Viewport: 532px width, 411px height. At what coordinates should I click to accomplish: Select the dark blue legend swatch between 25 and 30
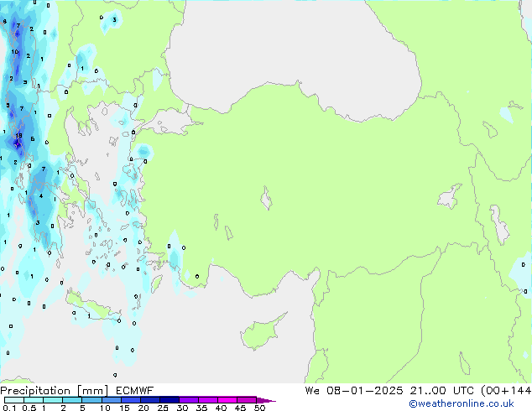tap(170, 400)
